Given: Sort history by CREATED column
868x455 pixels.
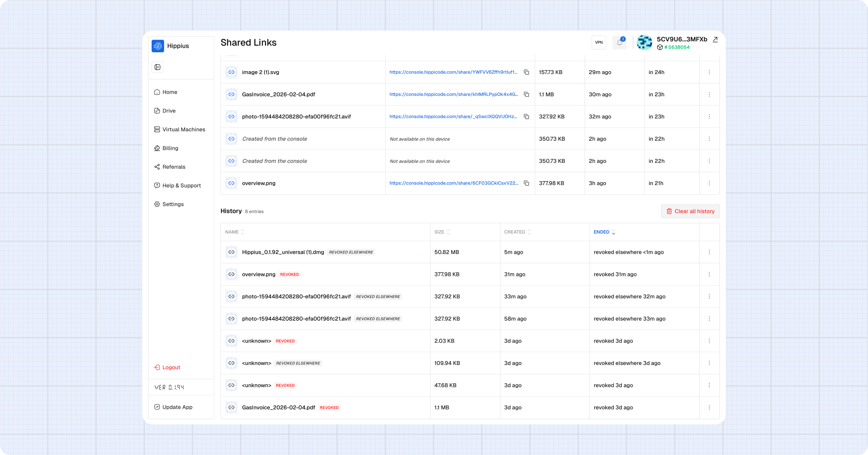Looking at the screenshot, I should pyautogui.click(x=517, y=232).
